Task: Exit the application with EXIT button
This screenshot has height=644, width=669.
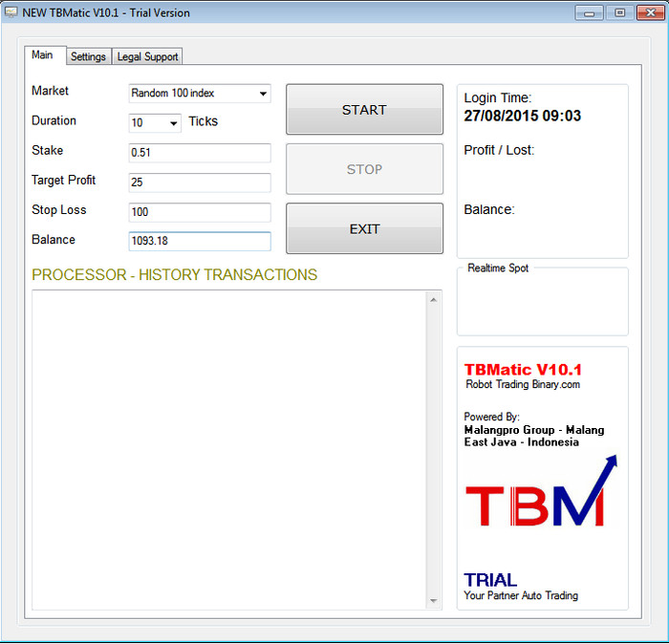Action: coord(364,228)
